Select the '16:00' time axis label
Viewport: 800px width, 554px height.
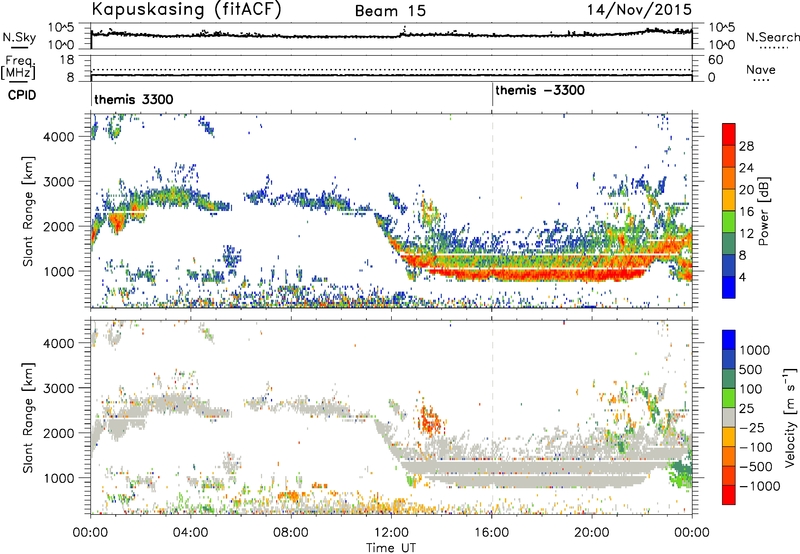pos(491,533)
